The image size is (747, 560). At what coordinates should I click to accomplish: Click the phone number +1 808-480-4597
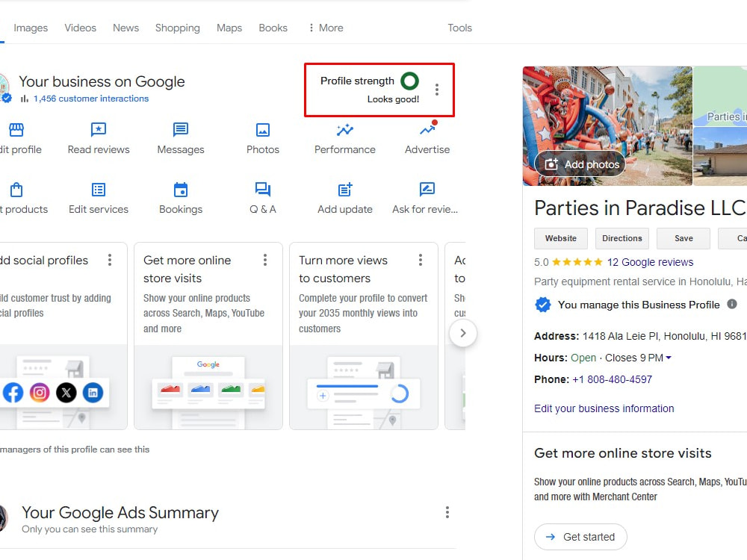click(x=612, y=379)
